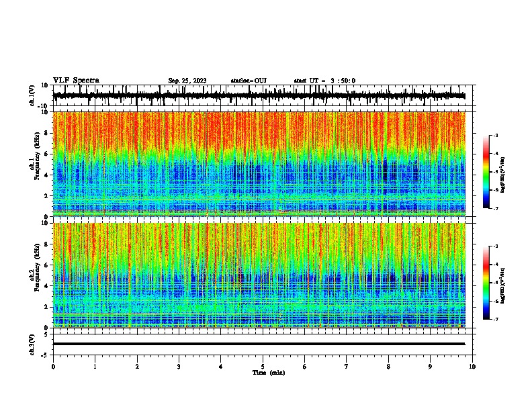Click the "4" kHz tick on ch.2 spectrogram
Screen dimensions: 532x411
pos(47,286)
